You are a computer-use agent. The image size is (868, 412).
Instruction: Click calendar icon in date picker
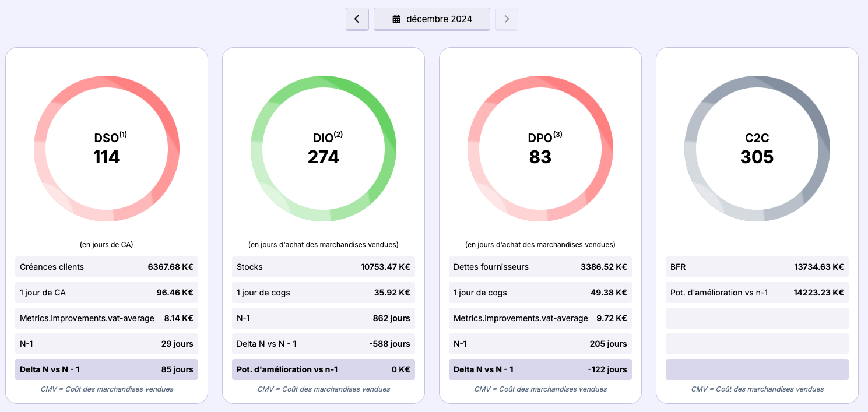coord(396,19)
